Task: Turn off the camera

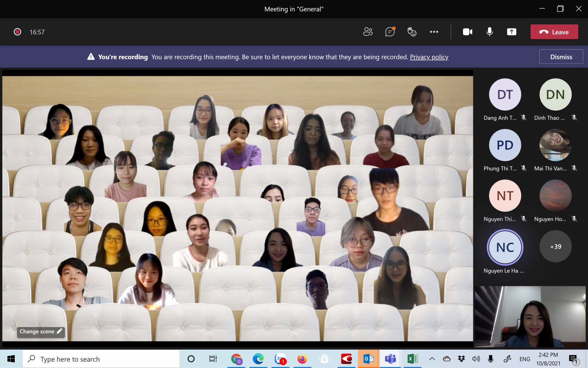Action: pos(467,32)
